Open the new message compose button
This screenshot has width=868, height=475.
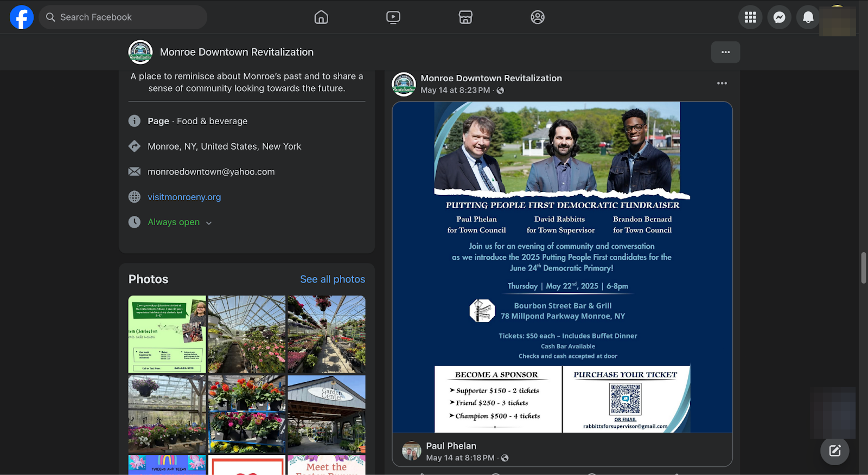[834, 451]
